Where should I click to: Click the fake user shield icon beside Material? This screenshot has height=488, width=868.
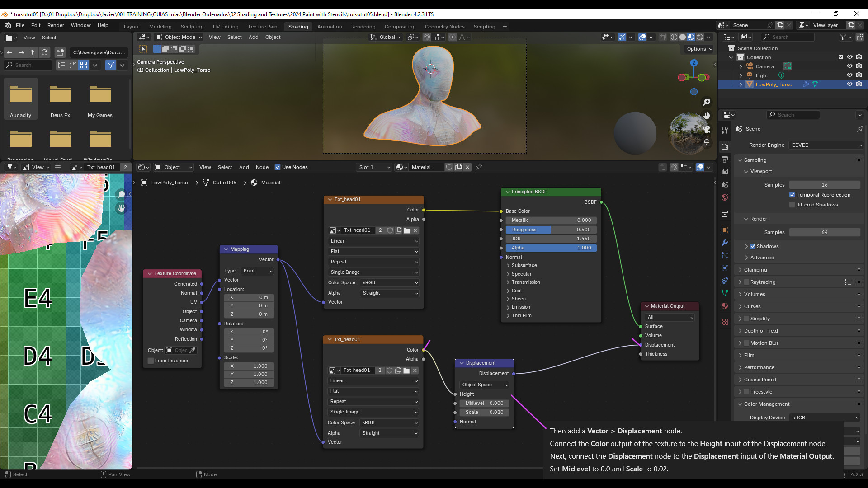coord(449,167)
